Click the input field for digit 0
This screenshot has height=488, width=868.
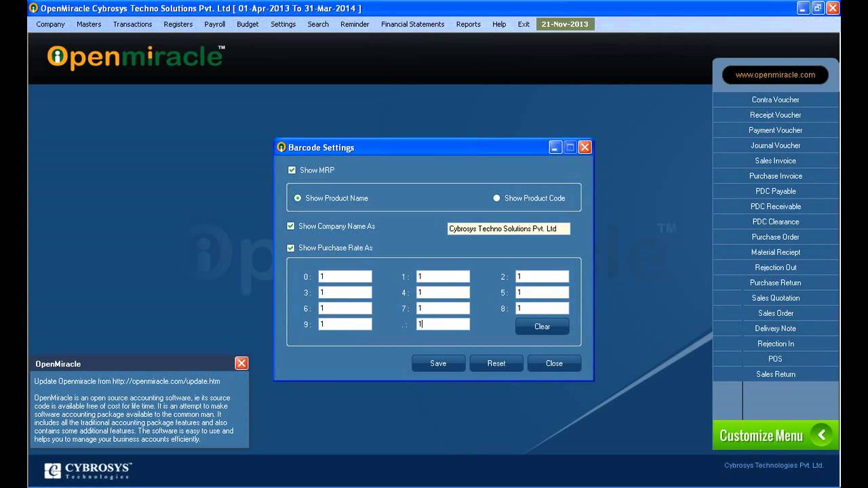tap(345, 277)
